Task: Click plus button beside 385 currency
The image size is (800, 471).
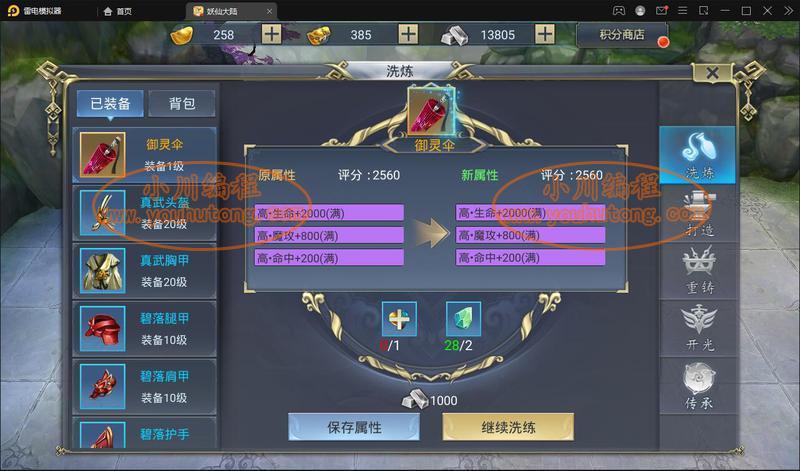Action: 408,34
